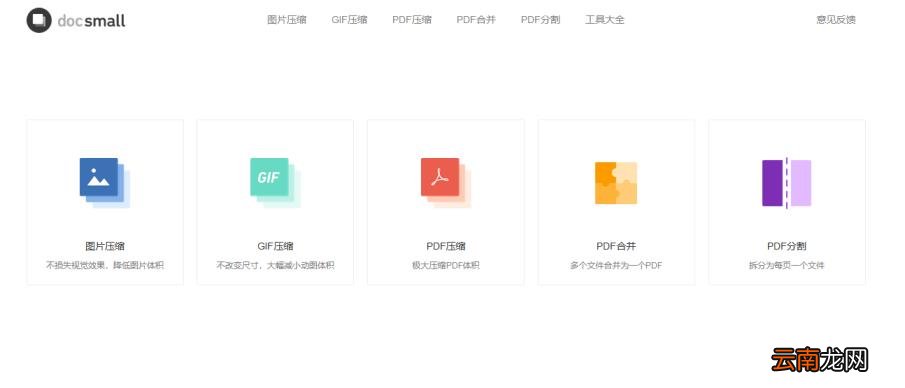Select the PDF分割 card title

(x=787, y=246)
